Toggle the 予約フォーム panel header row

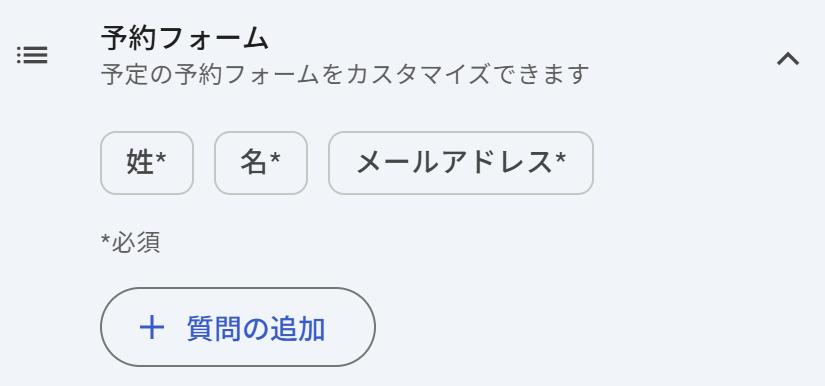pos(412,55)
